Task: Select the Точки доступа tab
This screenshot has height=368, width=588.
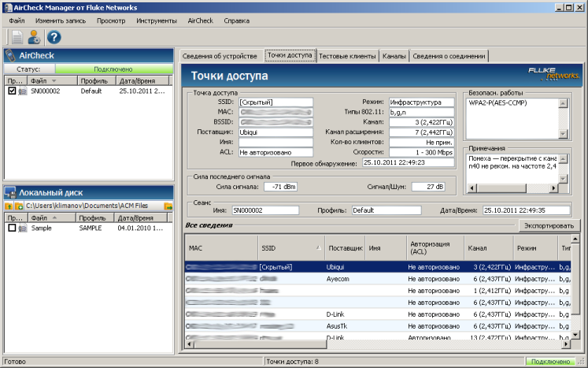Action: (x=290, y=55)
